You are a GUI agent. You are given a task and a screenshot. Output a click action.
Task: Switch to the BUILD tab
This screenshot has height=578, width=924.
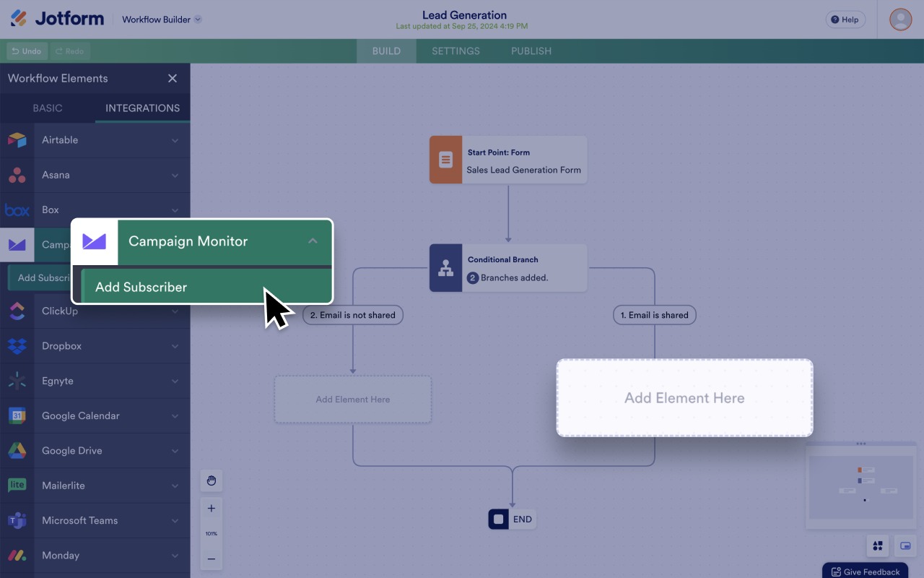(x=386, y=51)
